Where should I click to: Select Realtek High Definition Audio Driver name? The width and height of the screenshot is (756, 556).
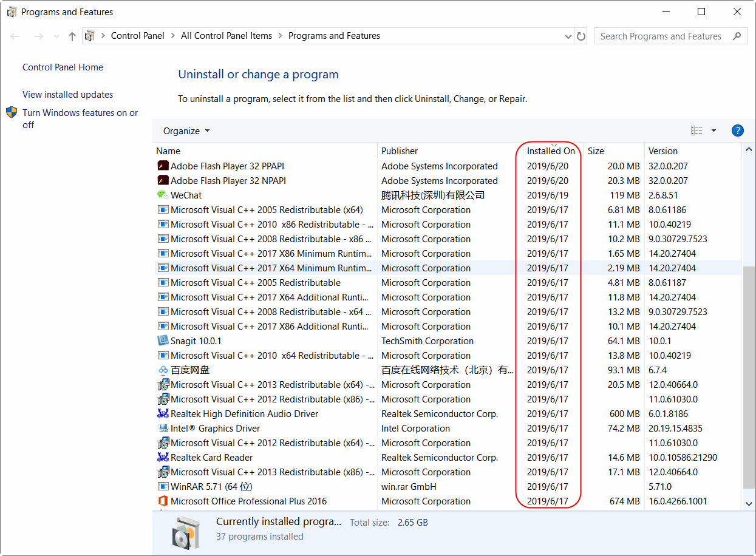click(x=244, y=414)
